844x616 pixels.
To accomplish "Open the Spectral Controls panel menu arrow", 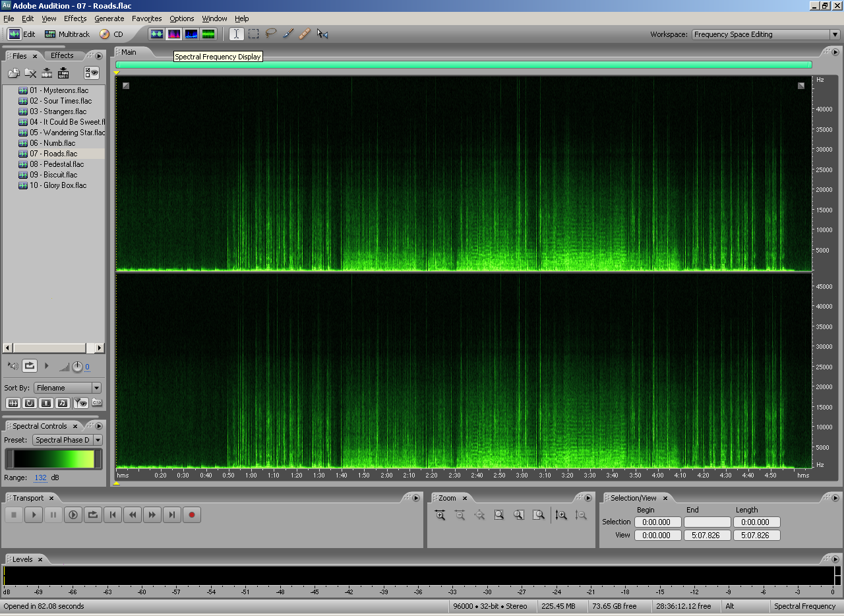I will [98, 426].
